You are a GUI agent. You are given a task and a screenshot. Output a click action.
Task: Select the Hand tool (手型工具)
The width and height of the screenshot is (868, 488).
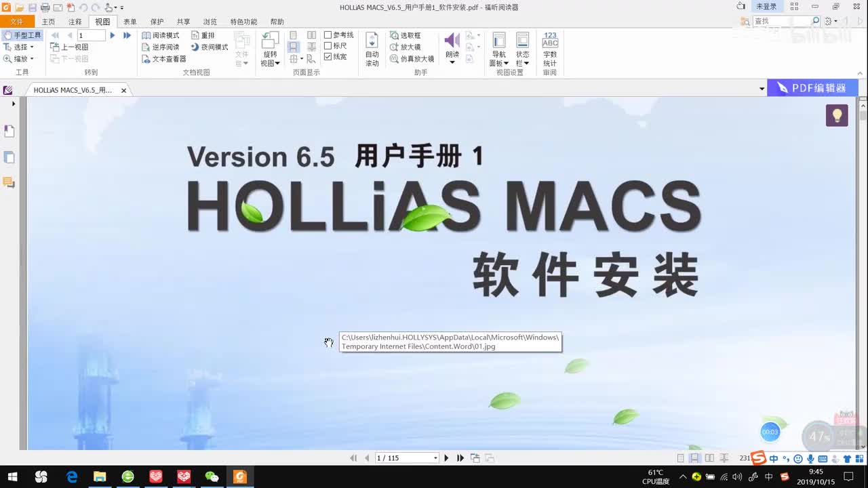coord(22,35)
